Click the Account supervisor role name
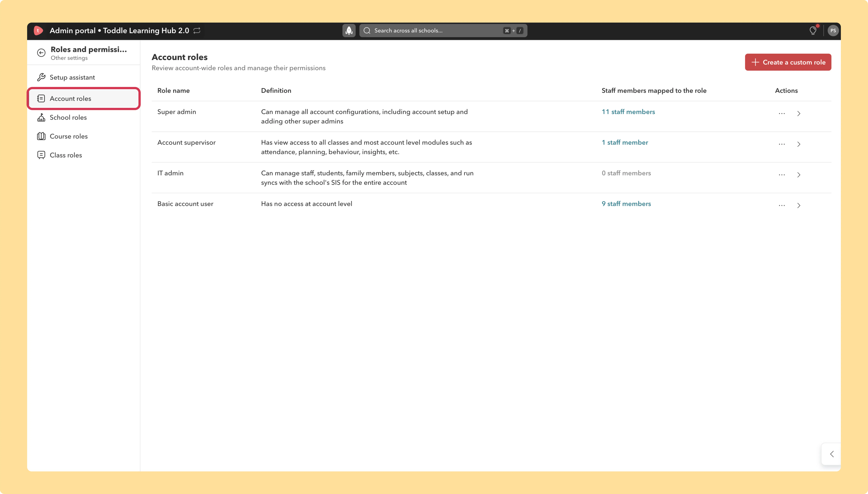 click(x=186, y=143)
